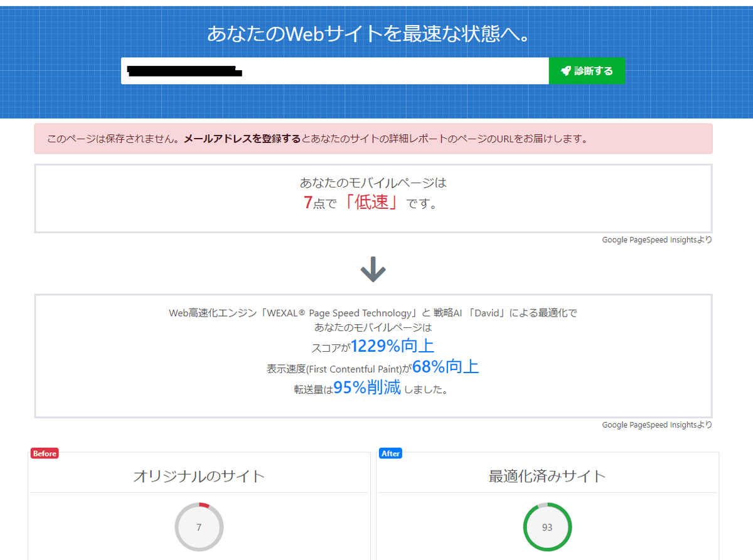Click the Google PageSpeed Insightsより note under the 7点 score box

657,240
